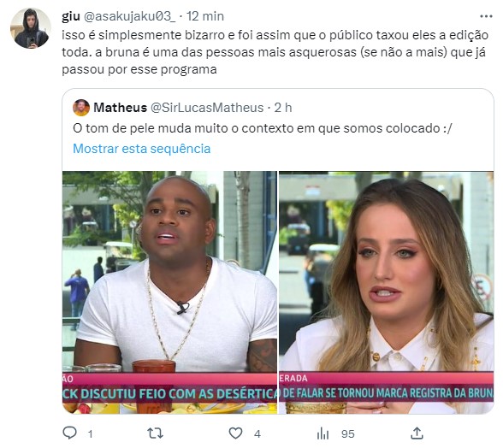Like the tweet with the heart icon
503x448 pixels.
236,433
